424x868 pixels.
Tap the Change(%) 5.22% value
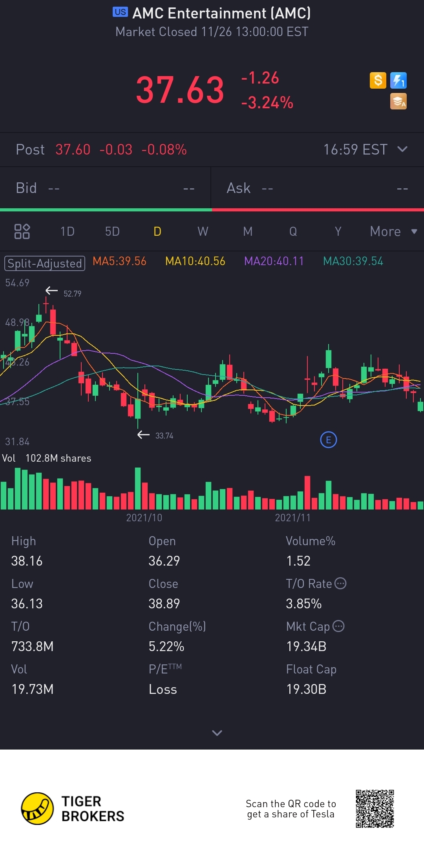pyautogui.click(x=166, y=646)
